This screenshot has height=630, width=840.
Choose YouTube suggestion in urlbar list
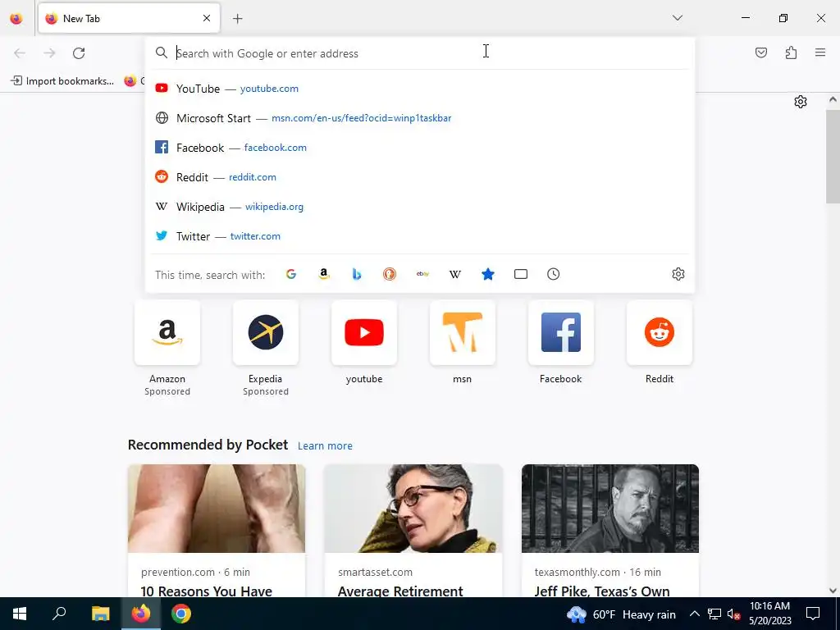(420, 89)
